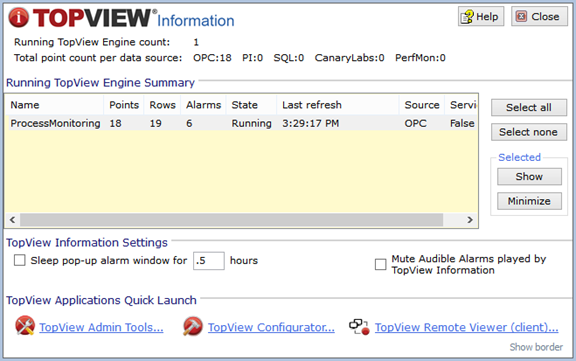The image size is (576, 361).
Task: Show the selected engine
Action: coord(529,177)
